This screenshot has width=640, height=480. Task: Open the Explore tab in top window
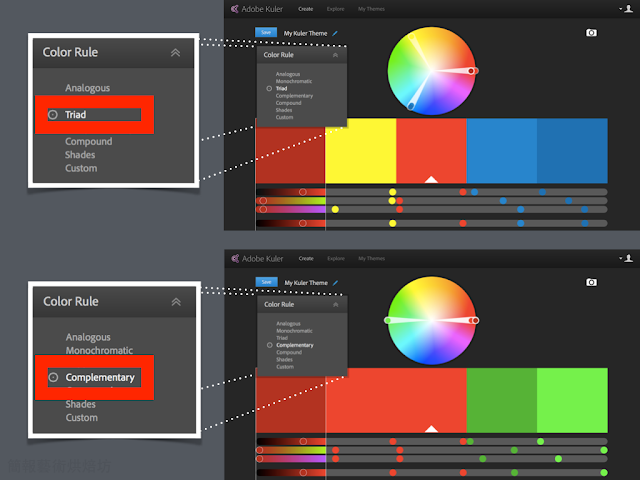[336, 9]
